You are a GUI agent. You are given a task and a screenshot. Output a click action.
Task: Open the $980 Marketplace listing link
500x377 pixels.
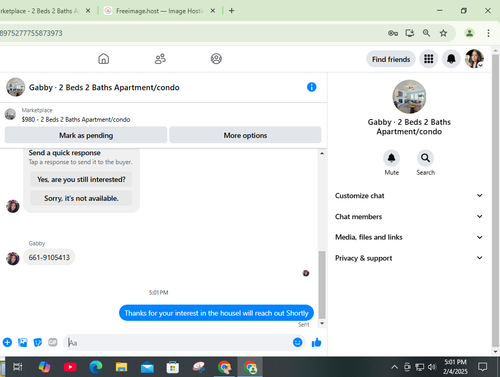click(x=76, y=119)
